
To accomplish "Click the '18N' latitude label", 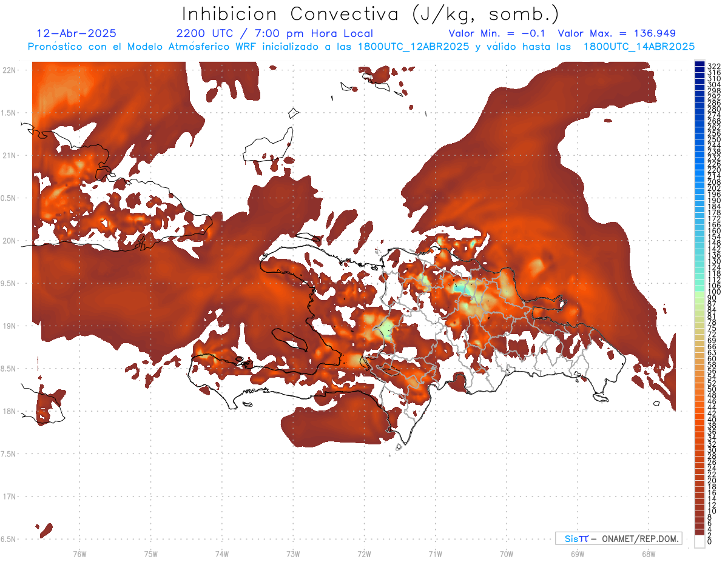I will pyautogui.click(x=10, y=411).
